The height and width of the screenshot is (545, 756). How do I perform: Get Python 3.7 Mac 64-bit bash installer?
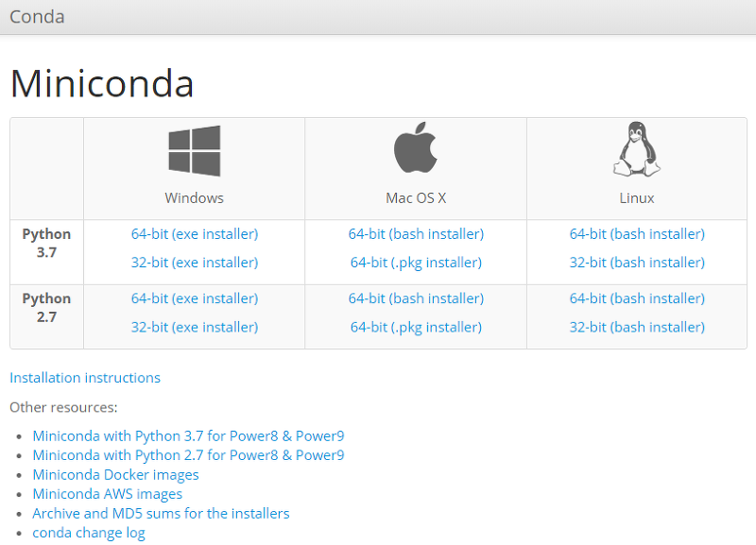pyautogui.click(x=416, y=234)
